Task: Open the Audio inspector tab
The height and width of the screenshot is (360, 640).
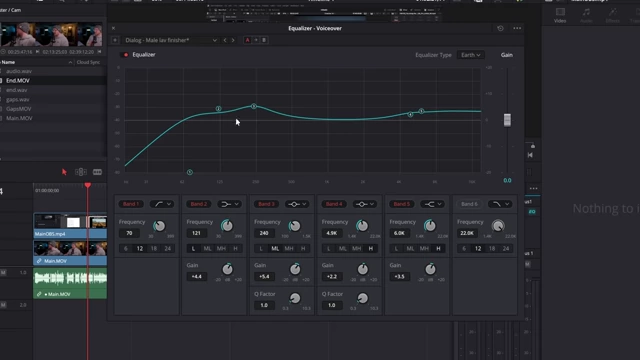Action: [586, 16]
